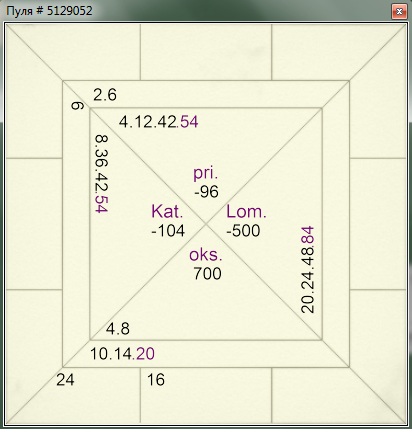Select the score -104 under Kat.
412x433 pixels.
[168, 231]
